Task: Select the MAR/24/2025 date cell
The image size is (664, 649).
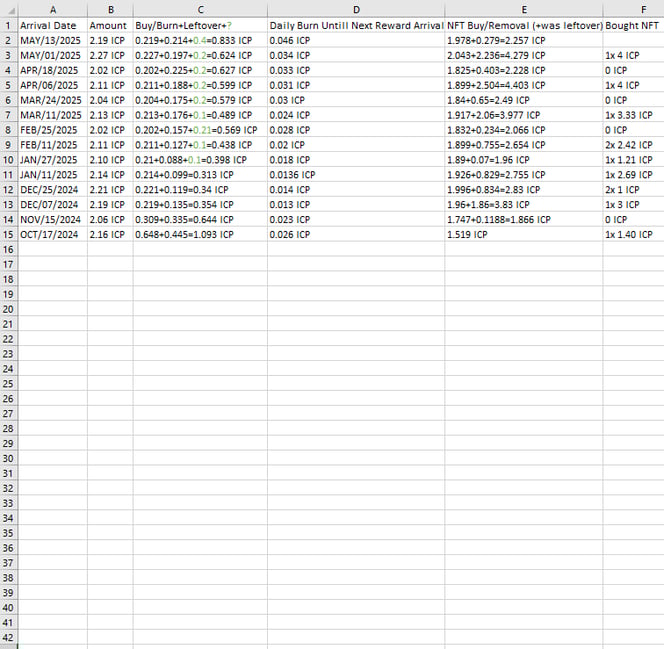Action: (53, 100)
